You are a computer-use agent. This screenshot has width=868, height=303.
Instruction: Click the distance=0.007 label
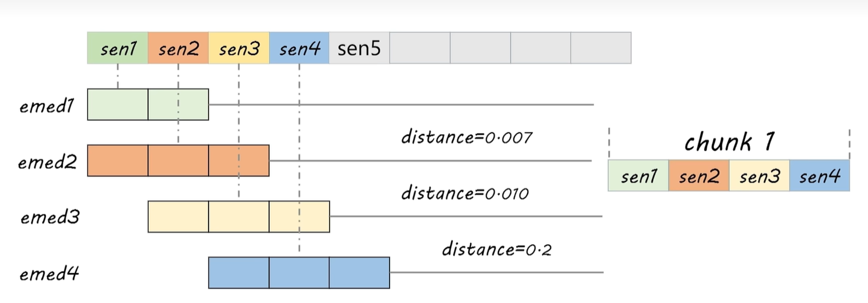coord(467,137)
